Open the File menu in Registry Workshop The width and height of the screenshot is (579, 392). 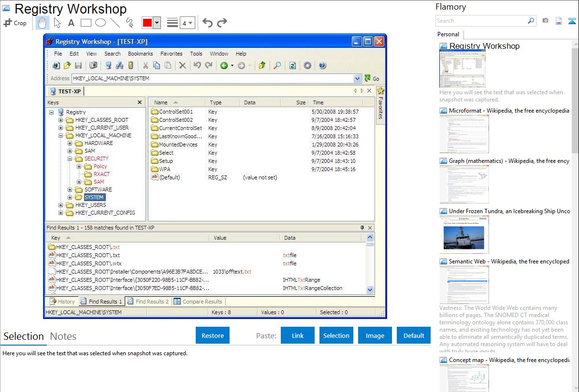click(x=58, y=54)
